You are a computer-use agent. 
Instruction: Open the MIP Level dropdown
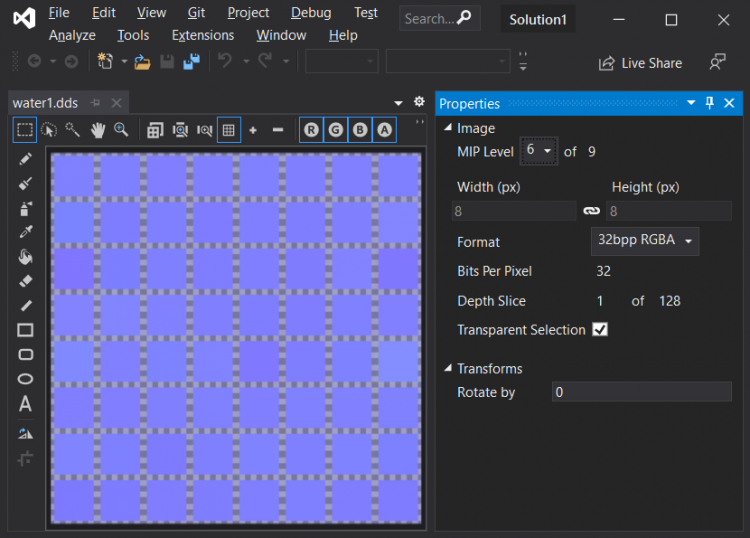click(x=539, y=151)
